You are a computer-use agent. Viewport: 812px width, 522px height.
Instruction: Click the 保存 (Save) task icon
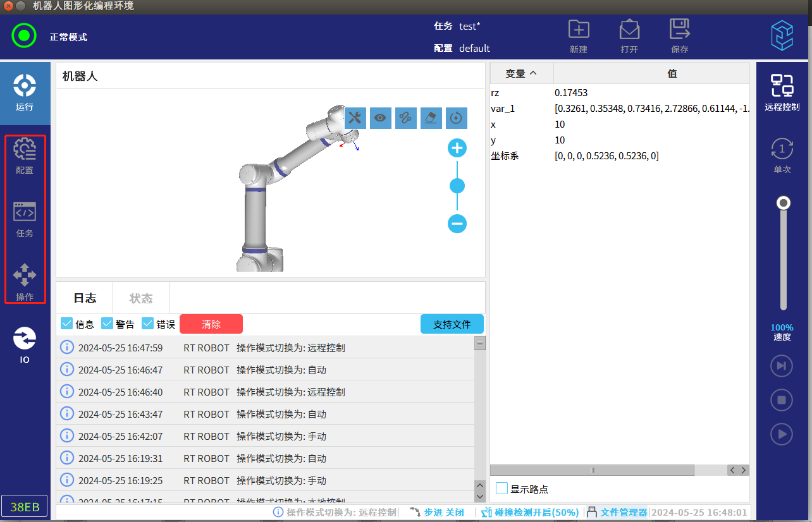[x=679, y=36]
